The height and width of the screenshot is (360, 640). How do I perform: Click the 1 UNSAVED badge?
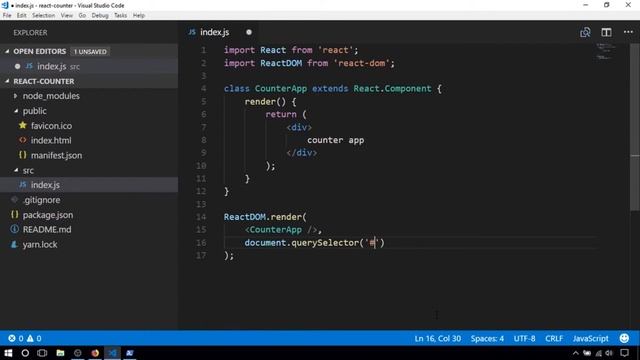[90, 51]
